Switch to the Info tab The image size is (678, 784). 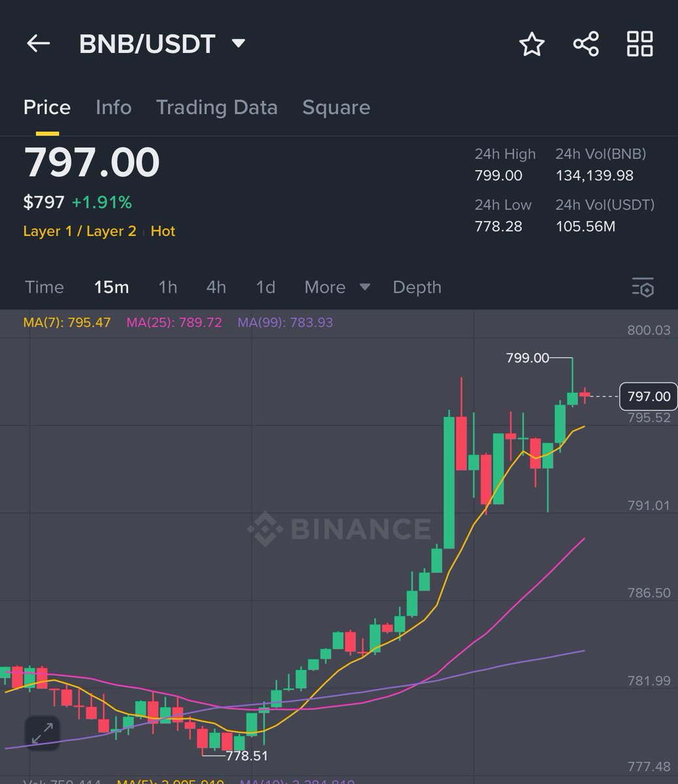coord(114,107)
